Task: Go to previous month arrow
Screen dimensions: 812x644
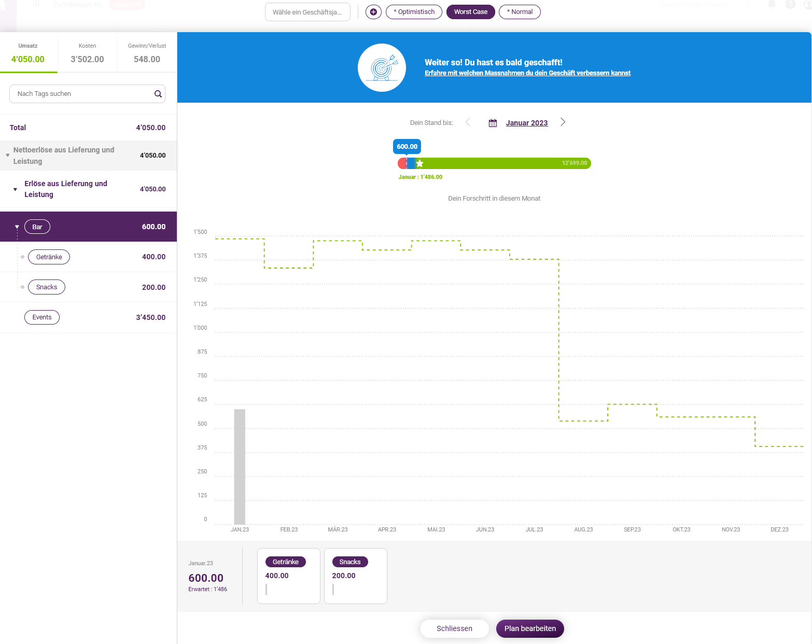Action: [x=468, y=122]
